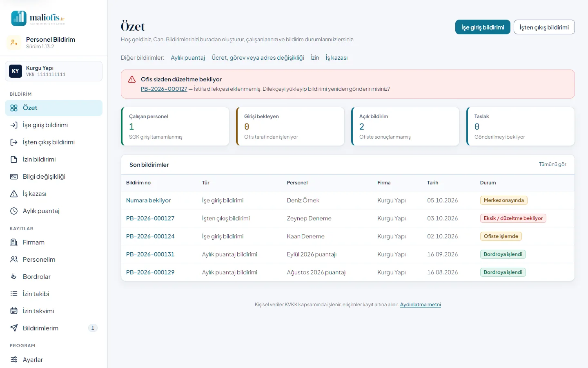Click the Bildirimlerim paper plane icon

click(14, 328)
